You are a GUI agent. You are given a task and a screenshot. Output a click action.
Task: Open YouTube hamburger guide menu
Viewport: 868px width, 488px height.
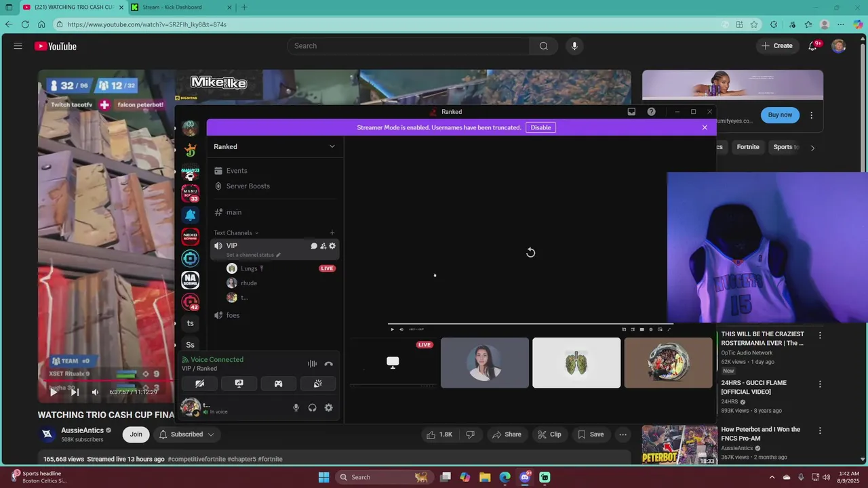tap(18, 46)
